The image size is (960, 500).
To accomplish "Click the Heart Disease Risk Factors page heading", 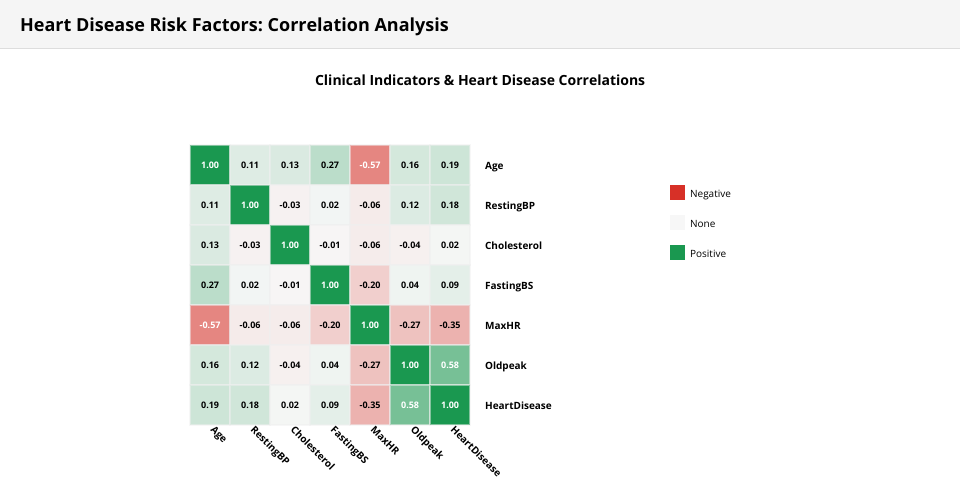I will pos(234,24).
